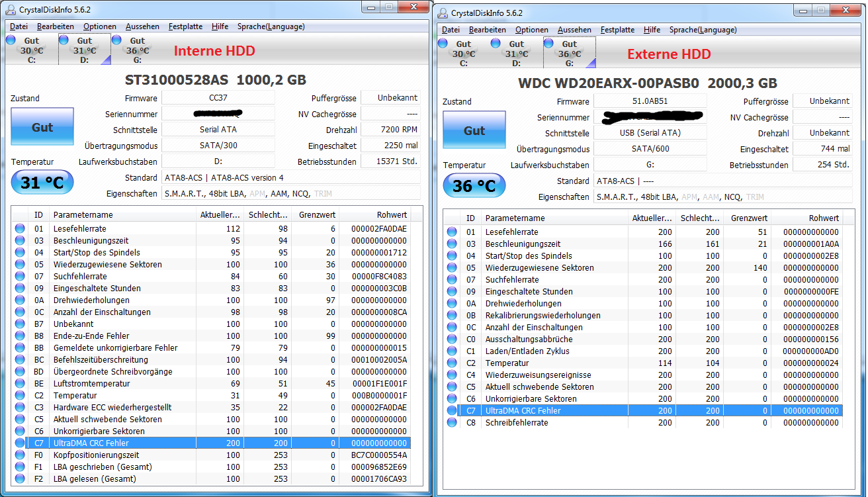Click status orb of Laden/Entladen Zyklus row

pos(452,351)
